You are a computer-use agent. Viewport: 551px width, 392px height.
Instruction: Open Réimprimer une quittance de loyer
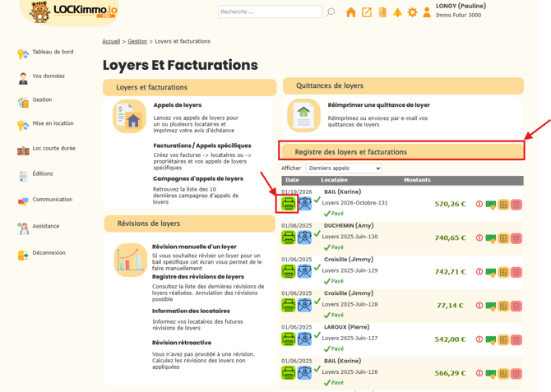[x=379, y=105]
